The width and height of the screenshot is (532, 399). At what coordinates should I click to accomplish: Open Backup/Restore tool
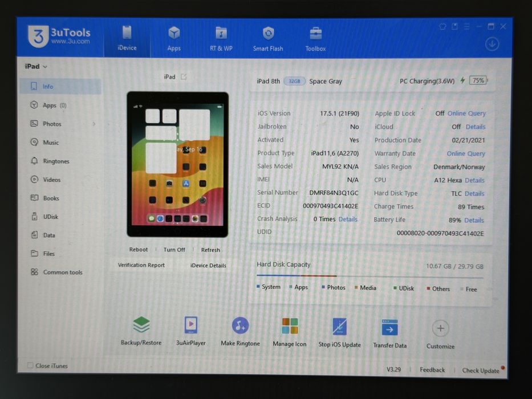coord(141,331)
